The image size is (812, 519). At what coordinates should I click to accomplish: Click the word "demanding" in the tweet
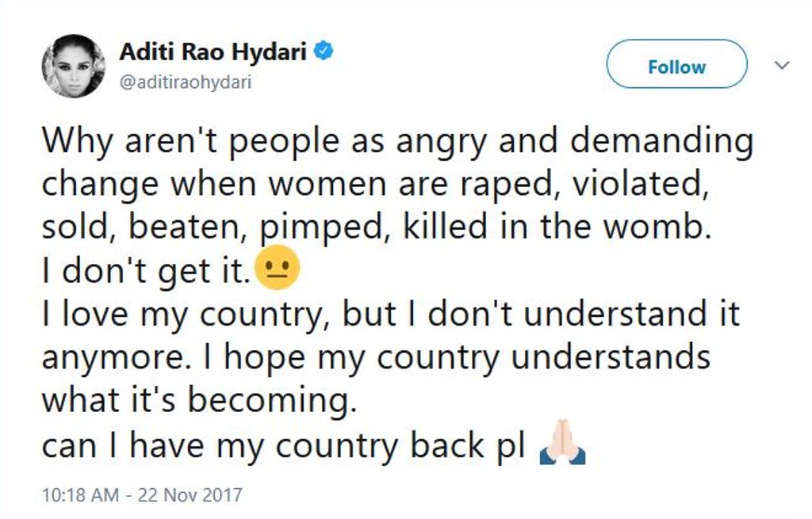[x=662, y=141]
